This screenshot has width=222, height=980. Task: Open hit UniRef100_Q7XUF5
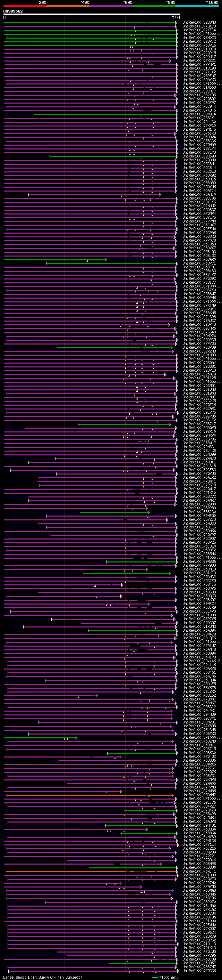[x=199, y=110]
